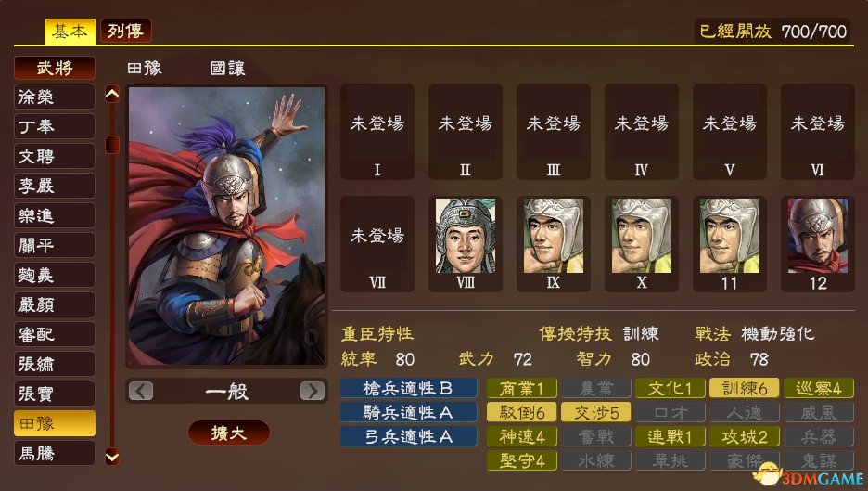The image size is (868, 491).
Task: Select officer 徐榮 in the list
Action: (x=54, y=97)
